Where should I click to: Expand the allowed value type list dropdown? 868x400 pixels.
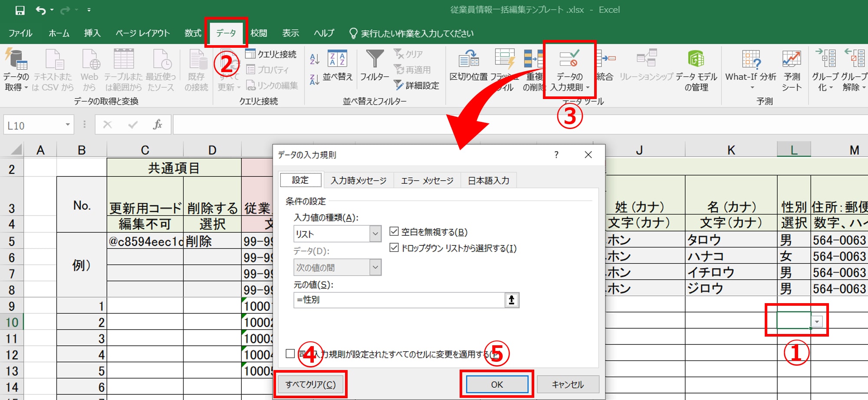click(375, 234)
